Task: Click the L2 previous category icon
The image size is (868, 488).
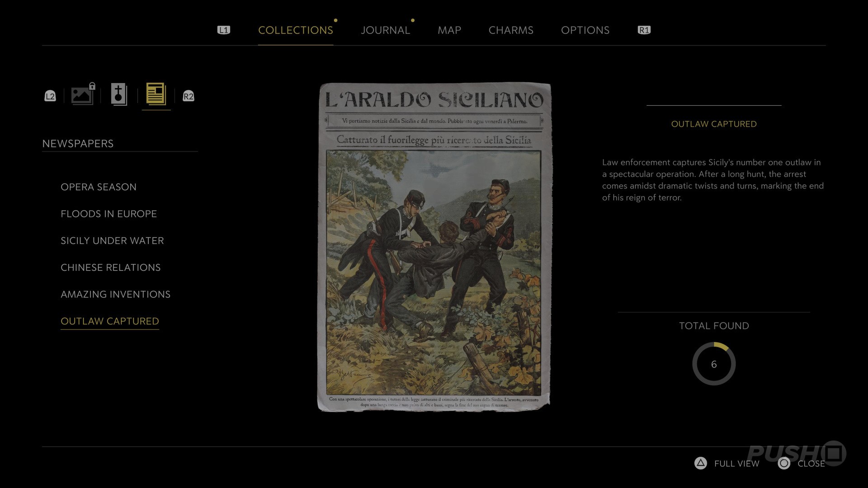Action: 50,96
